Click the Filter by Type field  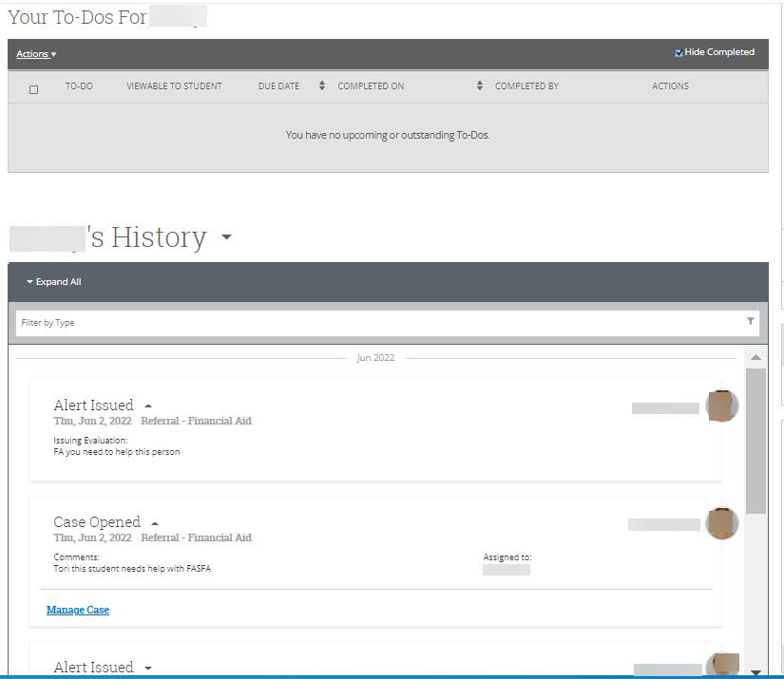[x=380, y=323]
